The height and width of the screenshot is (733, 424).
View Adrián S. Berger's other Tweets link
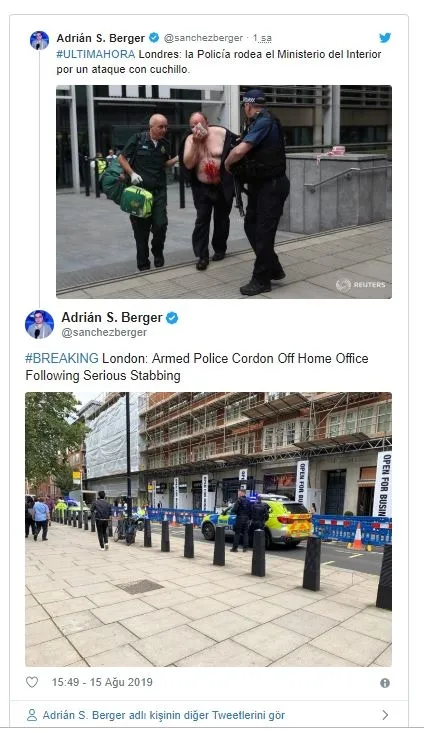164,715
